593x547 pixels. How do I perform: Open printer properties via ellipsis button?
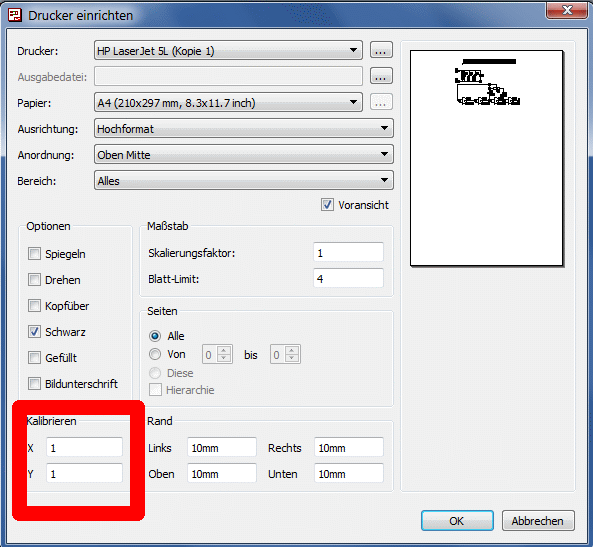381,50
